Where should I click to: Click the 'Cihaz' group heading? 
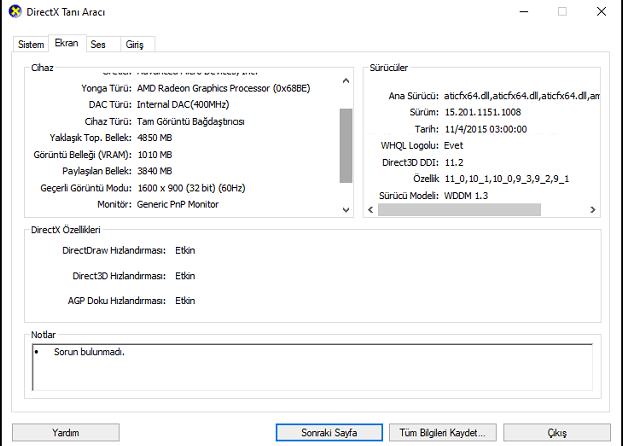point(42,68)
